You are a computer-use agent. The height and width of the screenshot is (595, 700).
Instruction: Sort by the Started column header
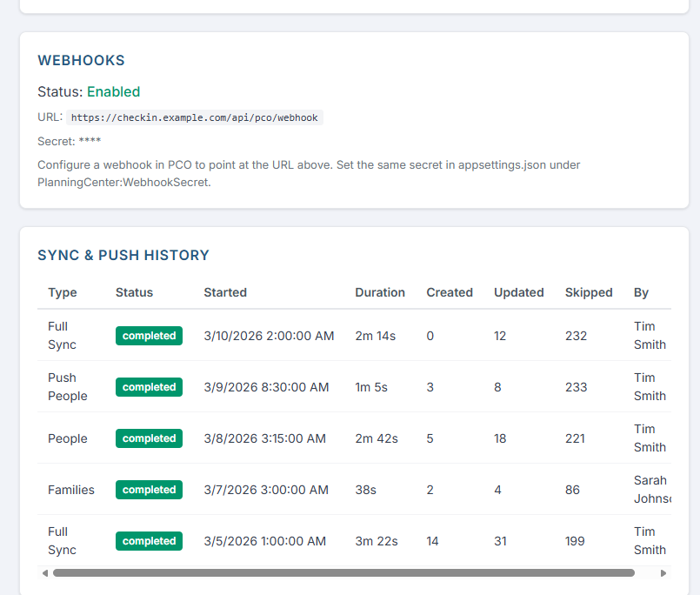tap(225, 292)
